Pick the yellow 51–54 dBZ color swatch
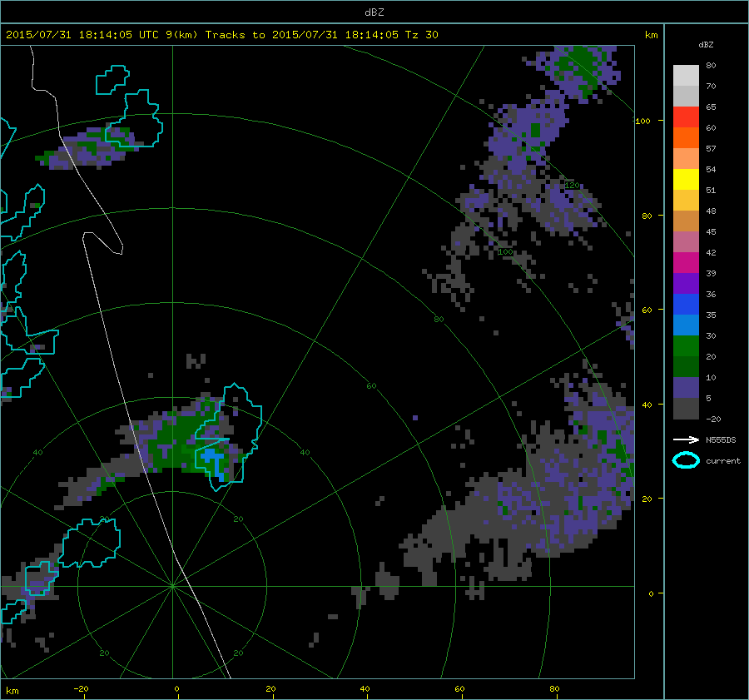Screen dimensions: 749x700 (686, 180)
